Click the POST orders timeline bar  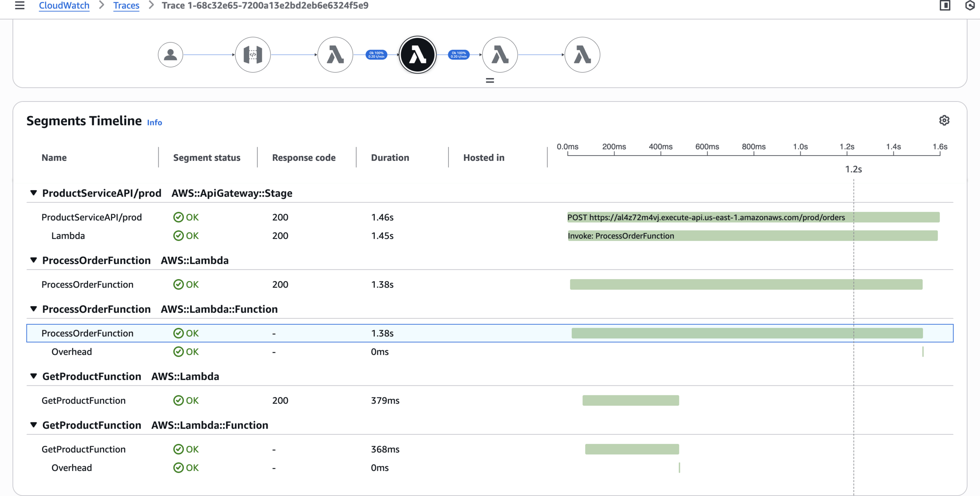click(753, 217)
